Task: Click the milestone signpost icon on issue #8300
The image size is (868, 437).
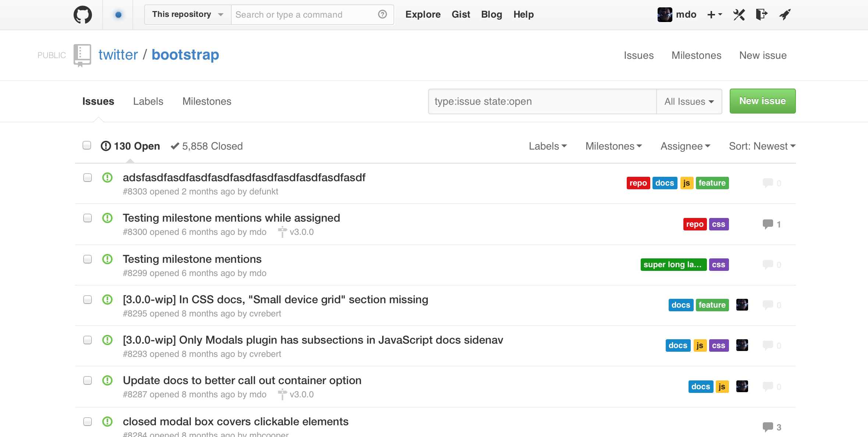Action: pos(282,232)
